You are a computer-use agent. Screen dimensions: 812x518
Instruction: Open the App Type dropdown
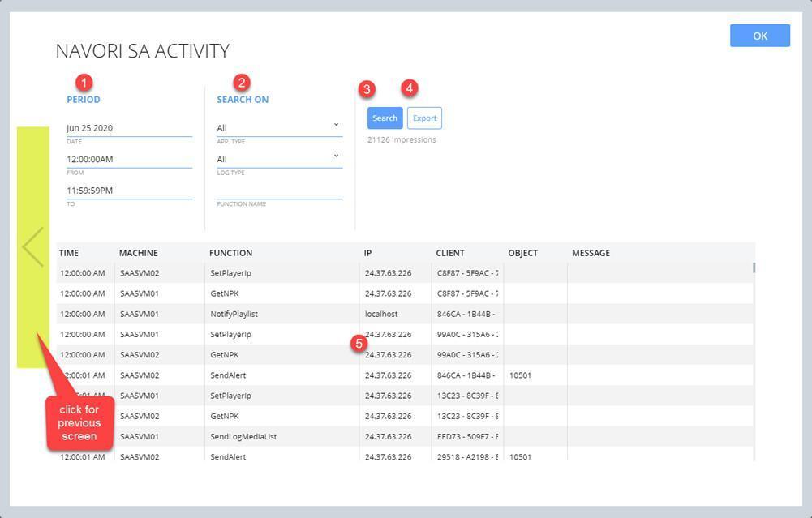coord(280,128)
